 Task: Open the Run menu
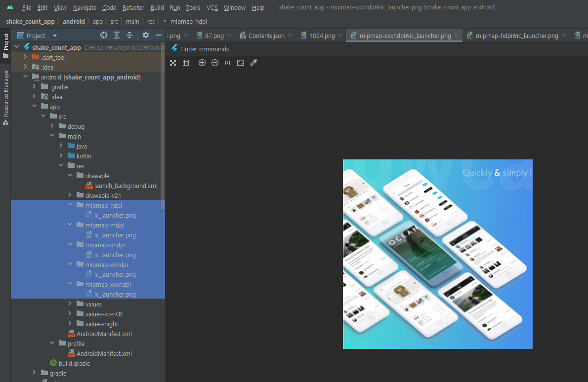[x=175, y=7]
